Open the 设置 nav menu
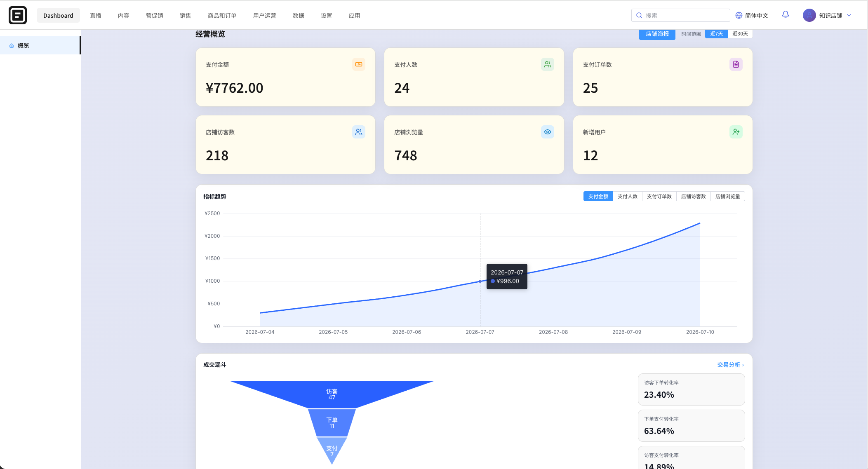868x469 pixels. (x=327, y=15)
